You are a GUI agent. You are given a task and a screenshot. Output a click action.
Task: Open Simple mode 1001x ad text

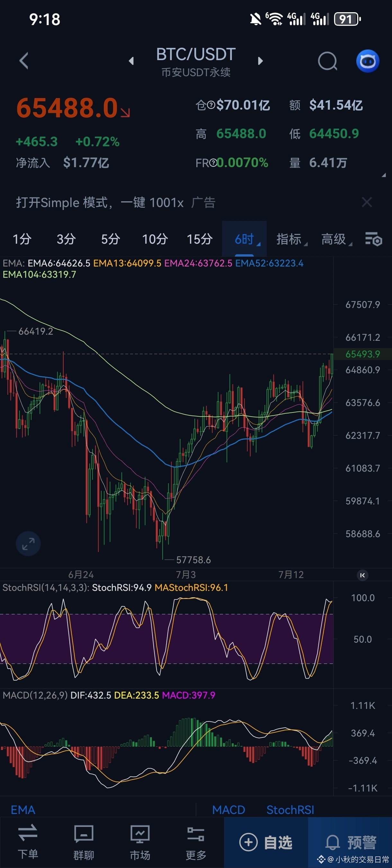[100, 203]
